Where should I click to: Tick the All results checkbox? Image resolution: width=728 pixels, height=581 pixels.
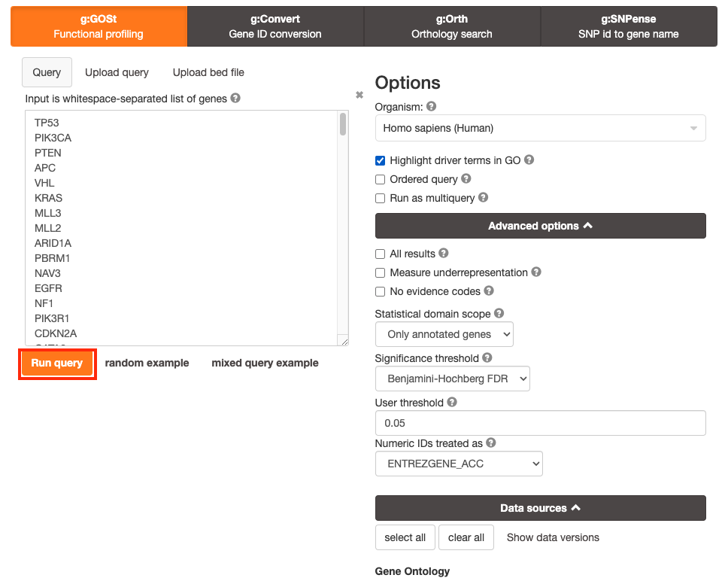pos(381,254)
